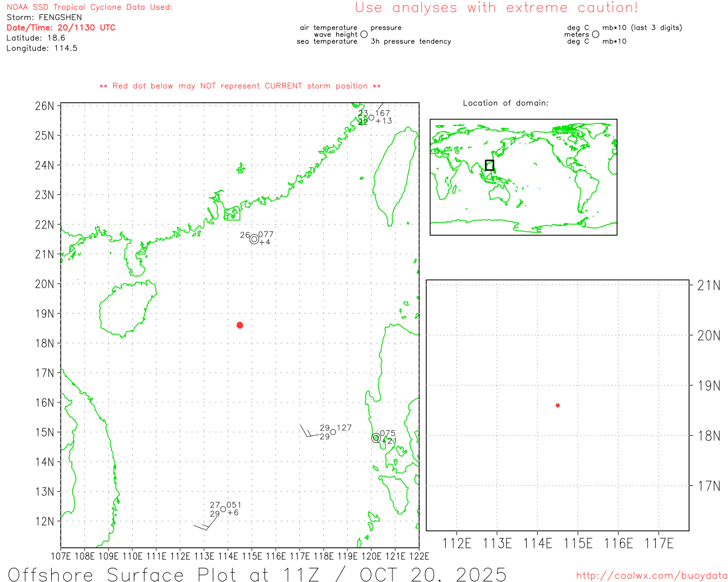Click the 'Use analyses with extreme caution!' heading
The image size is (728, 582).
coord(496,8)
